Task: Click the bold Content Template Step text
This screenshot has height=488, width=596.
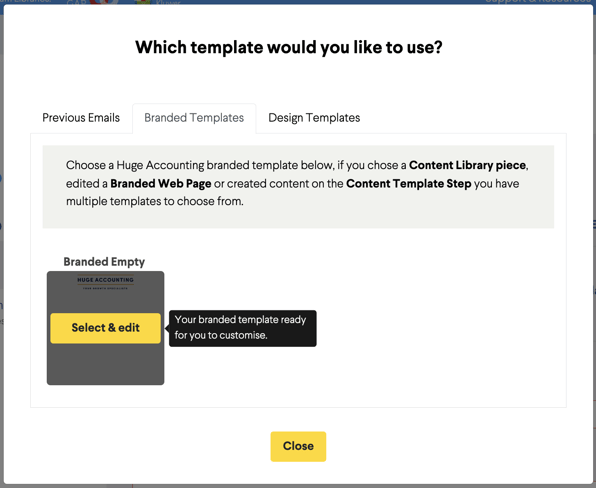Action: [409, 184]
